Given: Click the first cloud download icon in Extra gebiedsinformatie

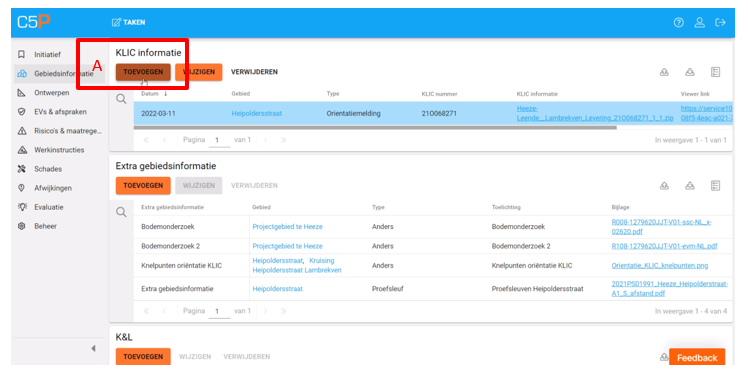Looking at the screenshot, I should click(x=664, y=185).
